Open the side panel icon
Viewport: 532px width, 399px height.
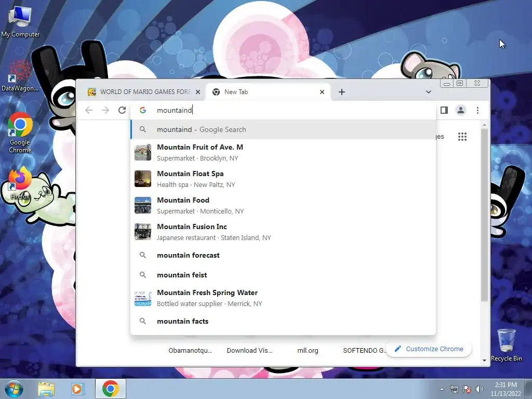[x=444, y=110]
